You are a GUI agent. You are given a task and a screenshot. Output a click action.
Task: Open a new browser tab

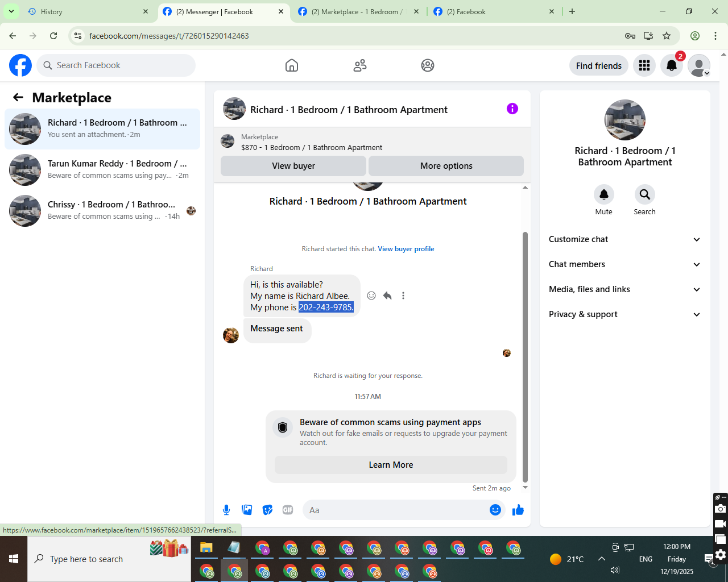pos(572,11)
